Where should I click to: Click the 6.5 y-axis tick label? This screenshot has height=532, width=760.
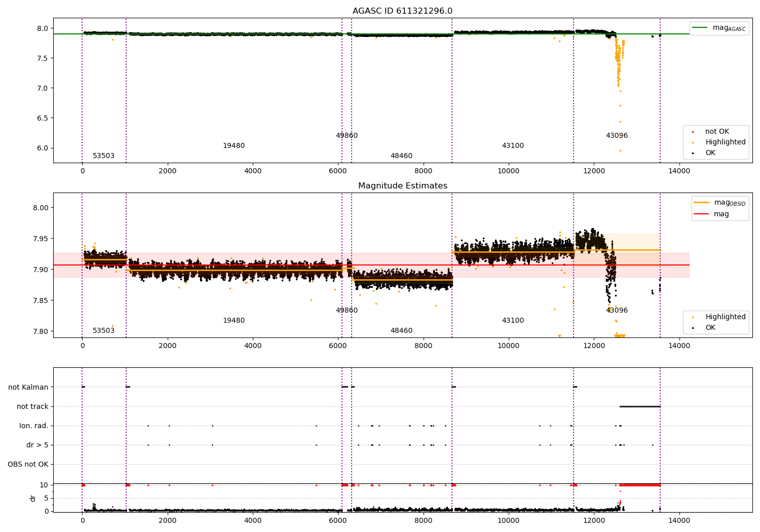[x=43, y=118]
